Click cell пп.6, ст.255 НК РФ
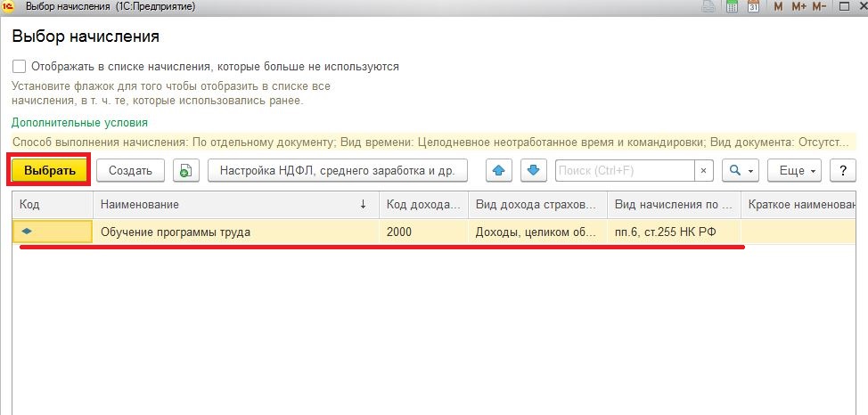 675,232
